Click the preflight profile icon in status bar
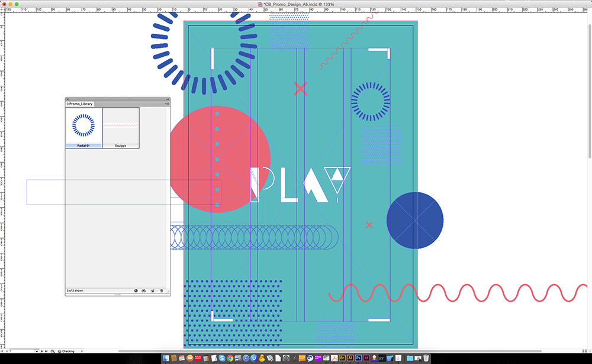The width and height of the screenshot is (592, 364). pyautogui.click(x=53, y=351)
